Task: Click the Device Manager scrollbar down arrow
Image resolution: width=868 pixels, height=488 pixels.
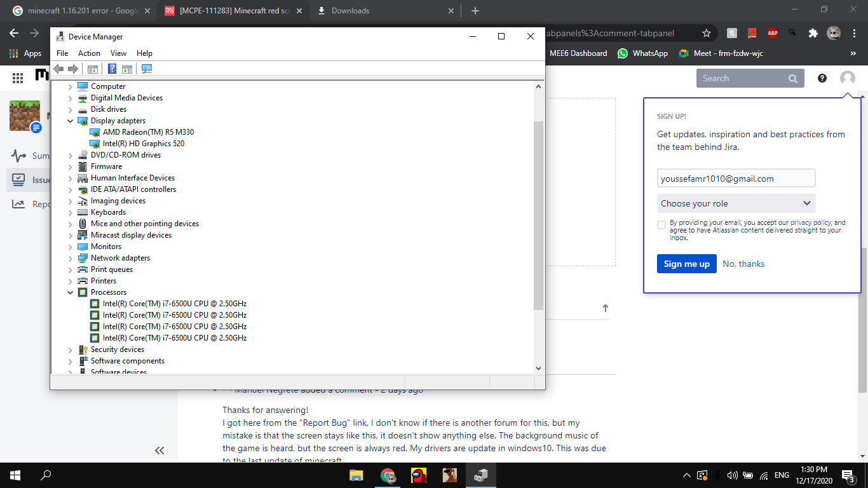Action: point(538,368)
